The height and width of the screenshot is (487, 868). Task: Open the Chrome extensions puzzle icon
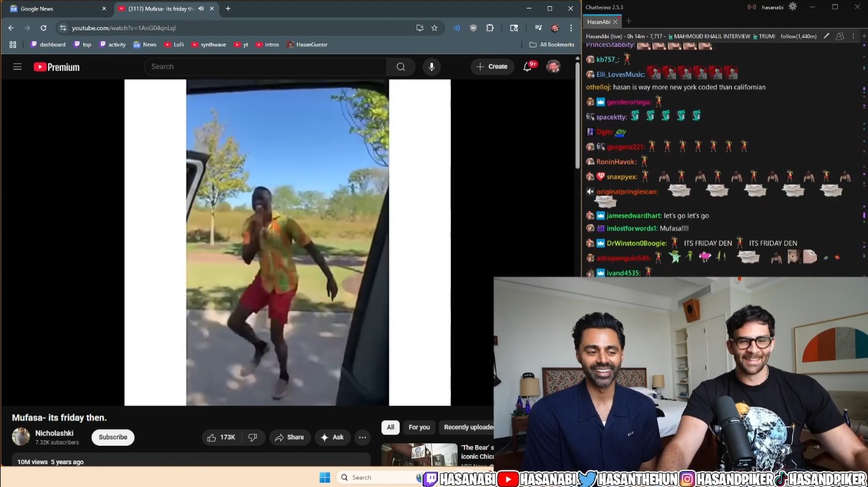(x=490, y=28)
